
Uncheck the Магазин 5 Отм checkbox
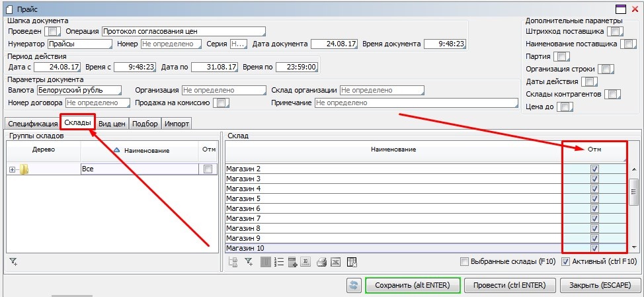[x=594, y=198]
